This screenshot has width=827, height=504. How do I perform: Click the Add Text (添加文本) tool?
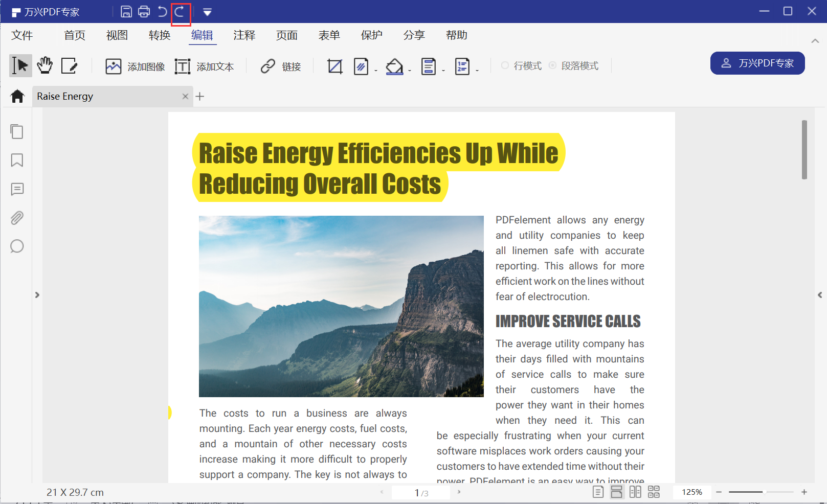pyautogui.click(x=204, y=66)
